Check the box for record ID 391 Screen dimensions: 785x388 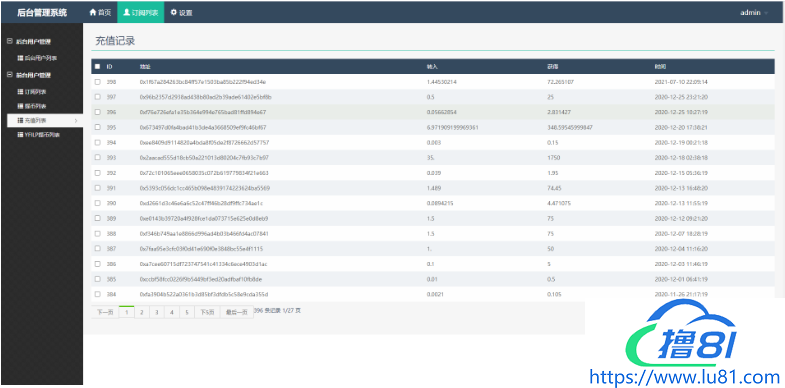[x=98, y=188]
